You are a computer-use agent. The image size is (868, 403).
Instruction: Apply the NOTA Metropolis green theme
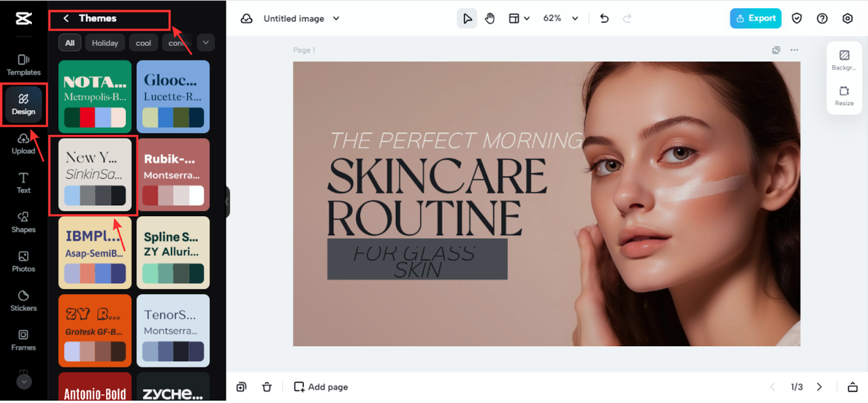(x=95, y=96)
